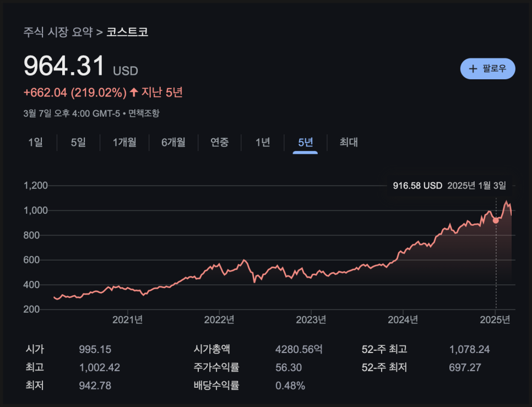Select the active 5년 range tab
532x407 pixels.
pos(305,142)
